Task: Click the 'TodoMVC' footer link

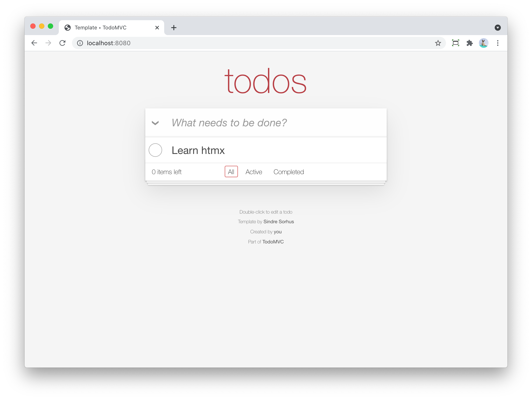Action: coord(273,242)
